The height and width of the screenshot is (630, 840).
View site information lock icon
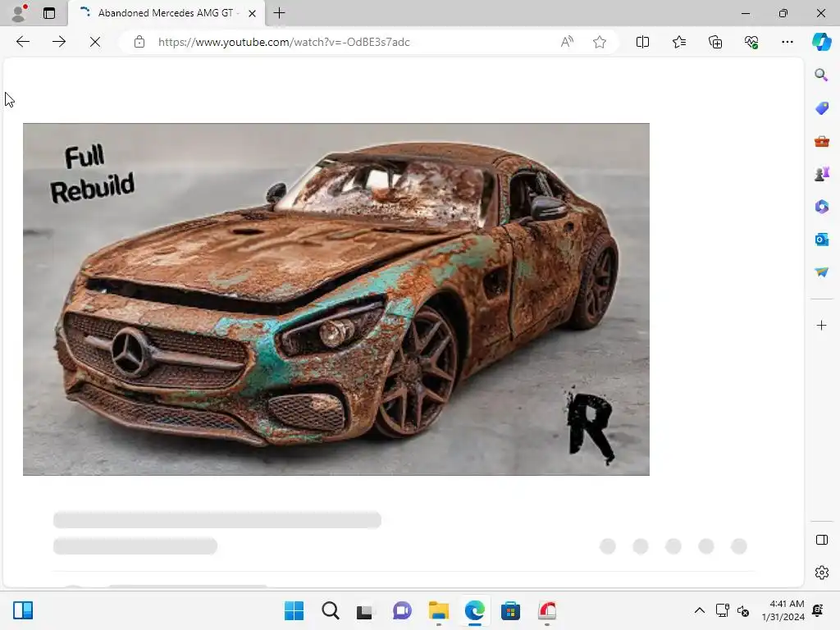139,42
